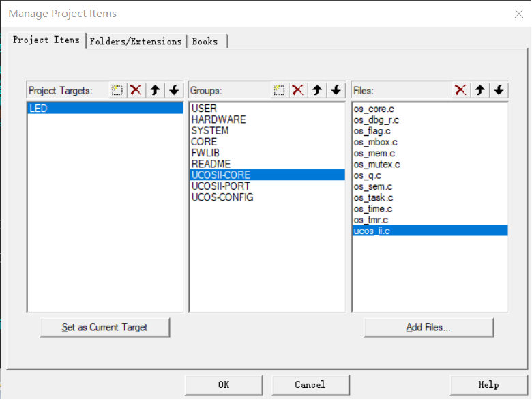Create a new group

279,90
